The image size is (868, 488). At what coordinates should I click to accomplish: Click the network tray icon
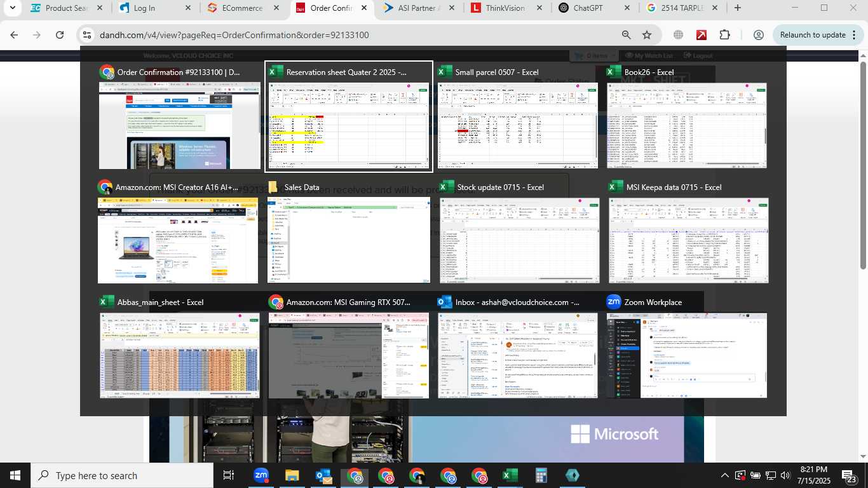pos(771,475)
